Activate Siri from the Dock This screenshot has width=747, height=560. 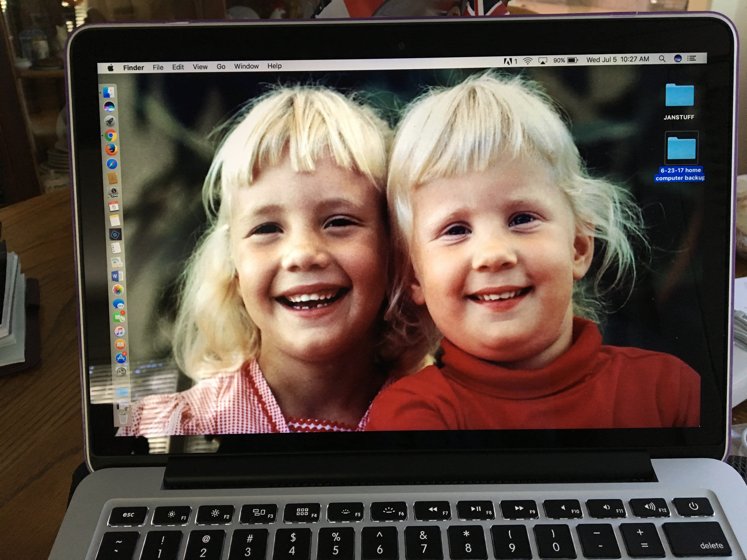[x=109, y=107]
